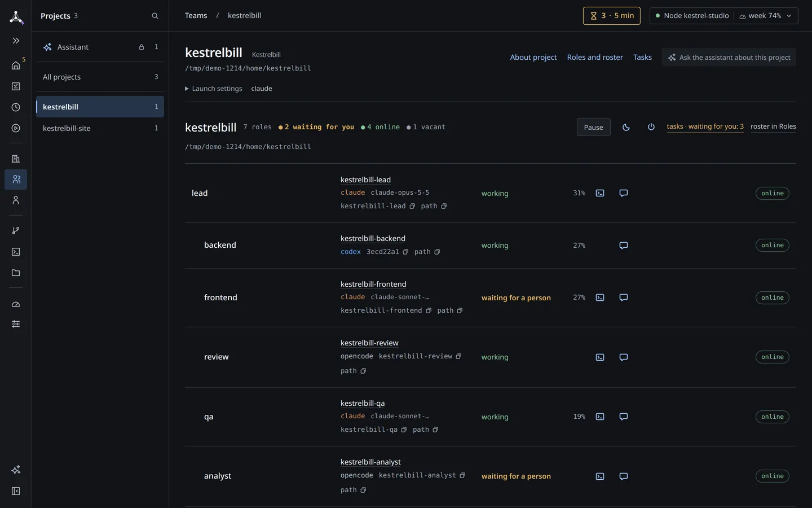This screenshot has width=812, height=508.
Task: Open the home icon with badge 5
Action: 16,65
